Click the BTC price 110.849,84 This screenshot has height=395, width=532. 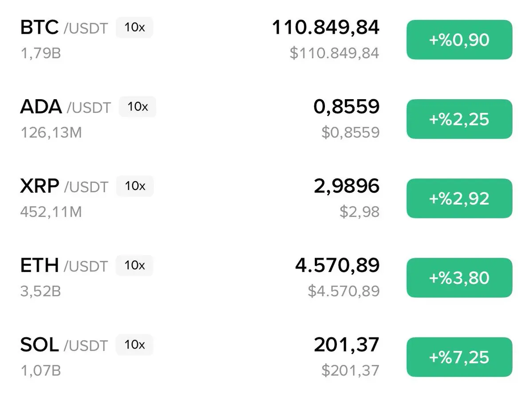(x=325, y=28)
